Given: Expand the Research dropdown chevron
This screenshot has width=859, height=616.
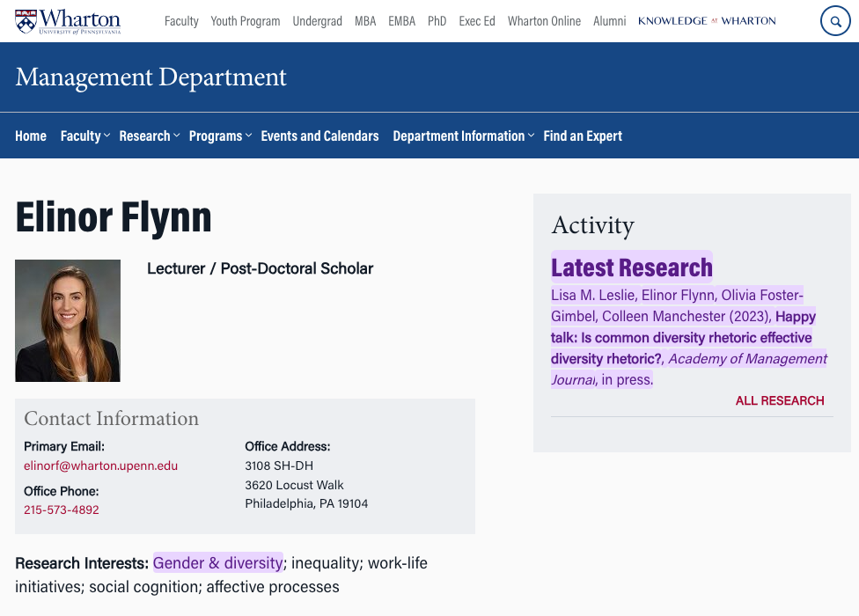Looking at the screenshot, I should pyautogui.click(x=176, y=136).
